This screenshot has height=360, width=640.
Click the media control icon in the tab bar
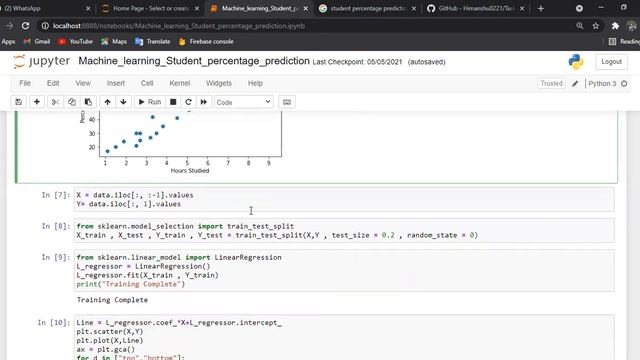point(579,8)
